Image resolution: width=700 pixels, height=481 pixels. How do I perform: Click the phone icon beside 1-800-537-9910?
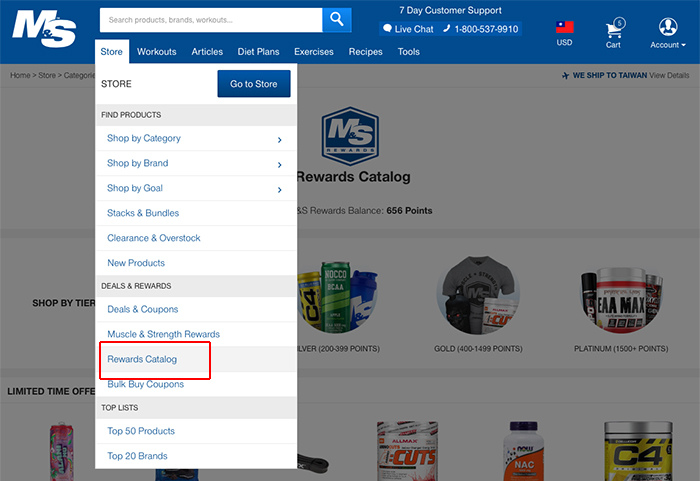(x=446, y=29)
